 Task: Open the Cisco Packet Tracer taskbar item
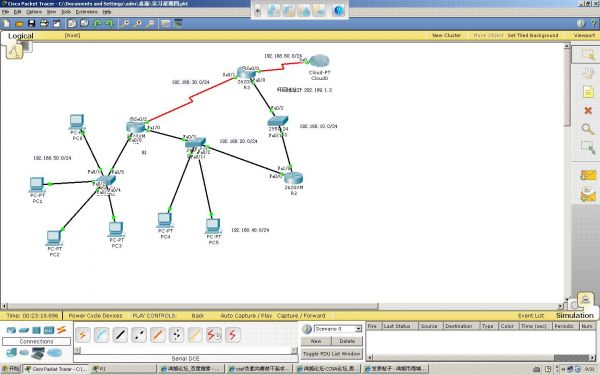pyautogui.click(x=56, y=369)
